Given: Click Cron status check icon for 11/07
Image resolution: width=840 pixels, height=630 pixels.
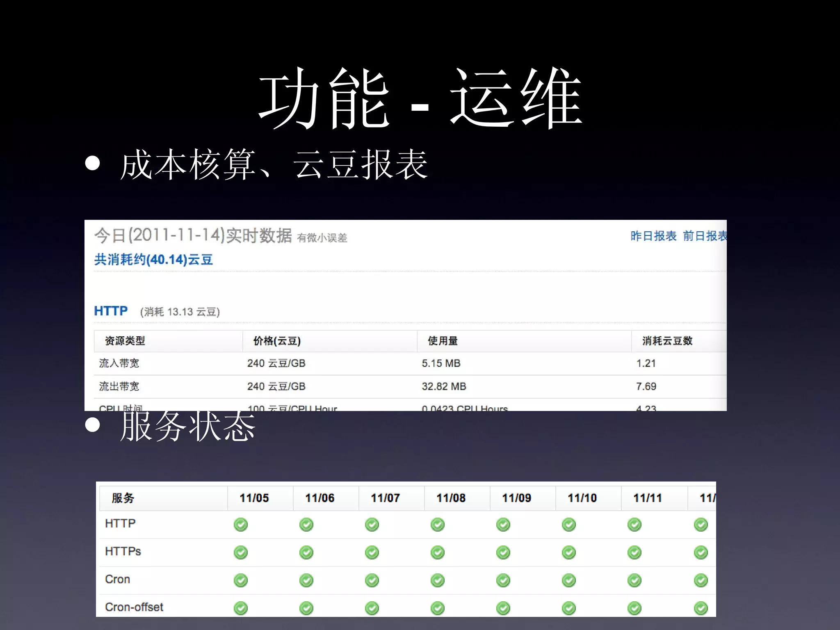Looking at the screenshot, I should 372,580.
